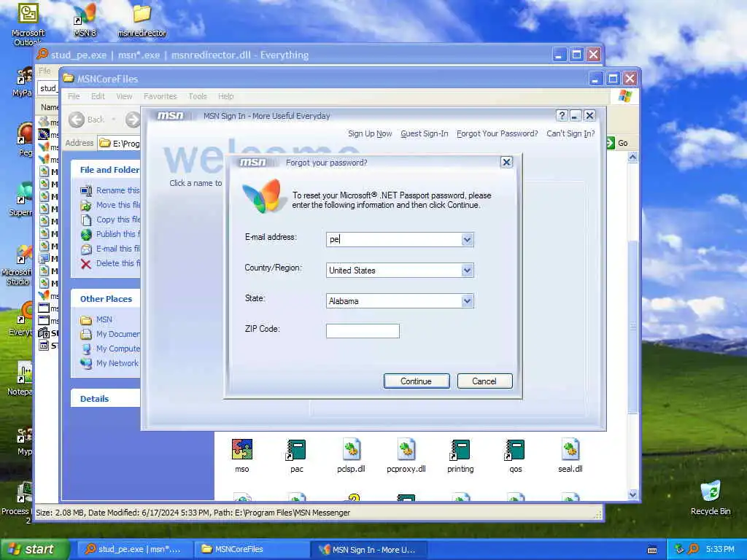
Task: Expand the Country/Region dropdown
Action: 467,271
